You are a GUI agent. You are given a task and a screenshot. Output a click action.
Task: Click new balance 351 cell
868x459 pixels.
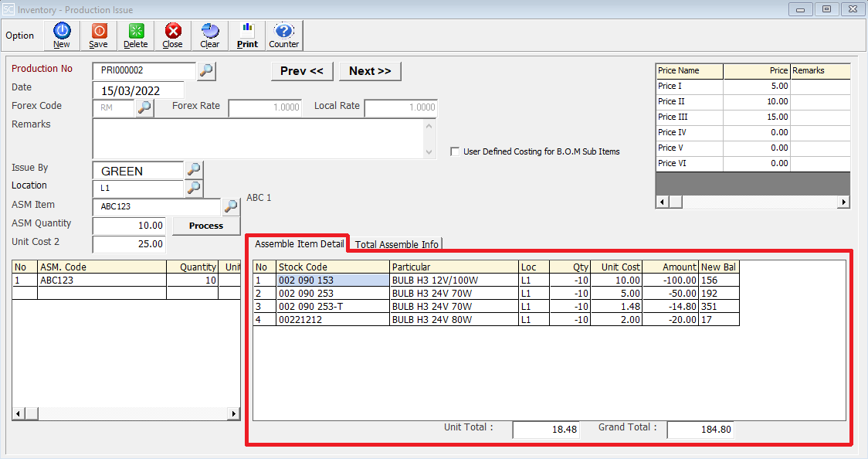coord(718,306)
